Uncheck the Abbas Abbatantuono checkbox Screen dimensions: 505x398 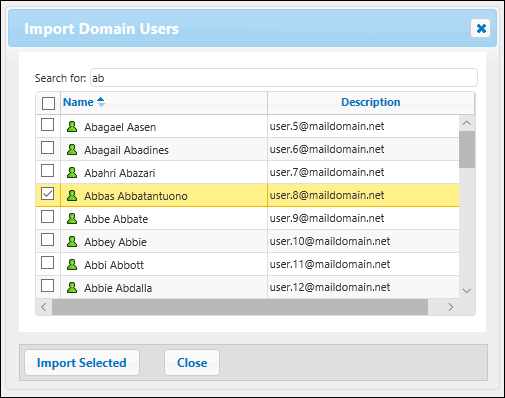(47, 194)
